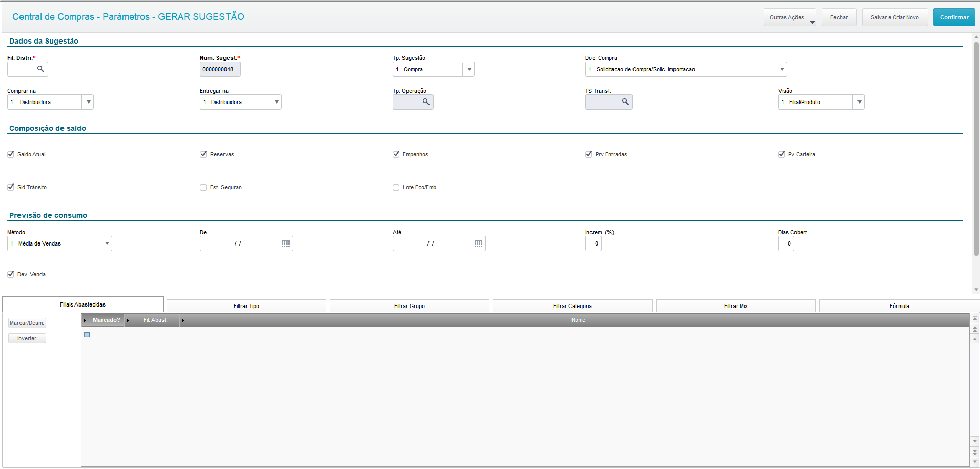Enable Lote Eco/Emb checkbox
This screenshot has height=469, width=980.
click(396, 187)
